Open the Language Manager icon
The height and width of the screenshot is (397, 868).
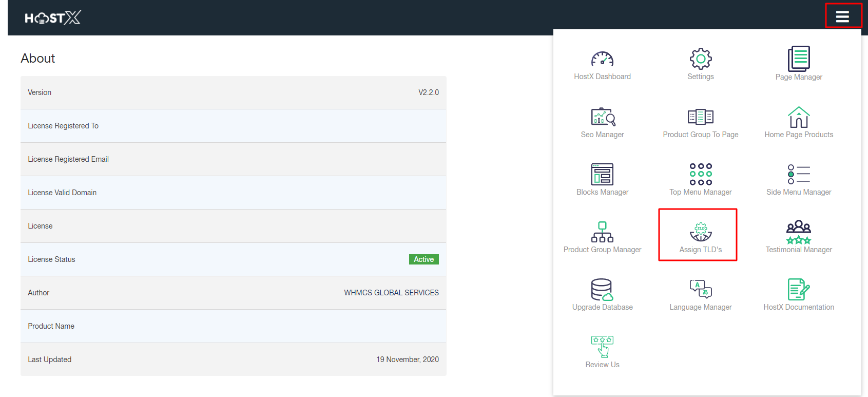pos(700,289)
